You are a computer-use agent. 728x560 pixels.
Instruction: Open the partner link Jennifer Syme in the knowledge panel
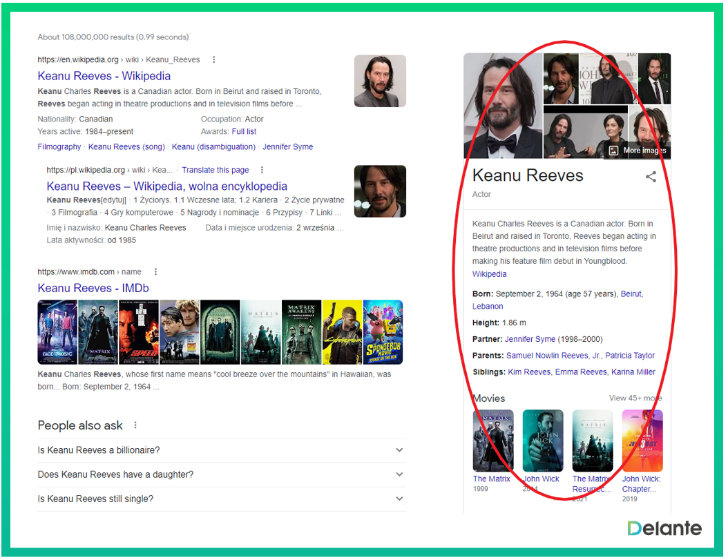(530, 339)
